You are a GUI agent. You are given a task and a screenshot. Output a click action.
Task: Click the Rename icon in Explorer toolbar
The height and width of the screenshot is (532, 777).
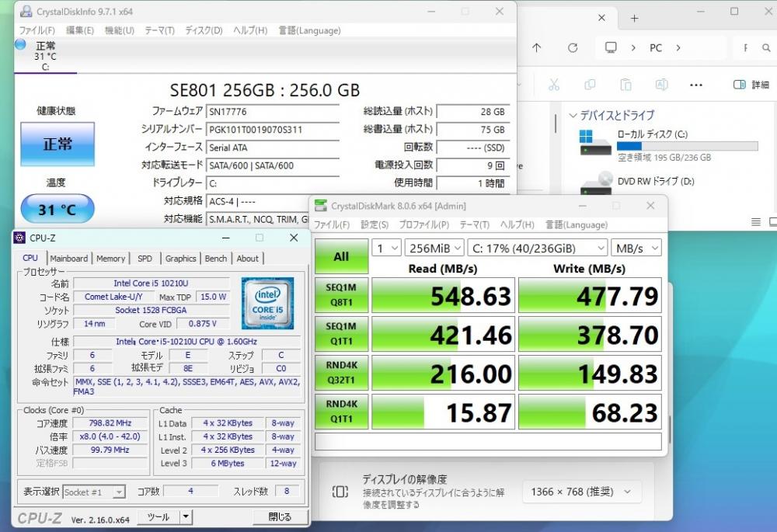click(x=661, y=85)
